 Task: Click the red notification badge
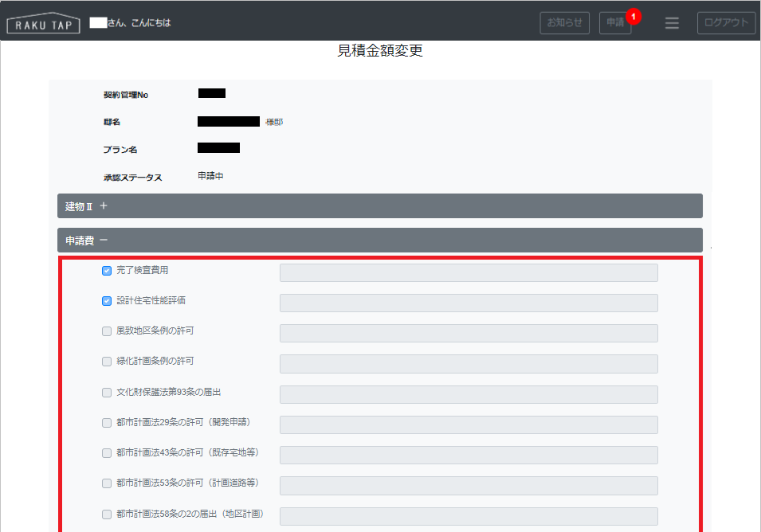(x=634, y=16)
